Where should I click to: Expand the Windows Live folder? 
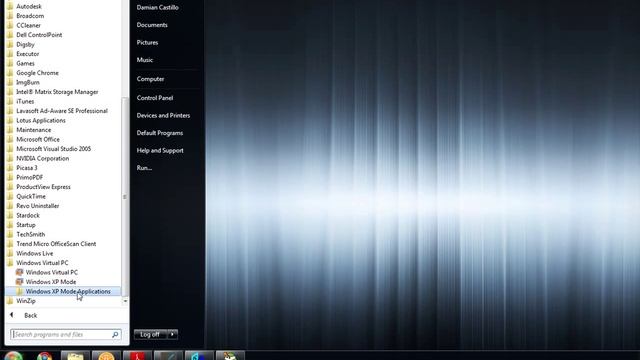(34, 253)
